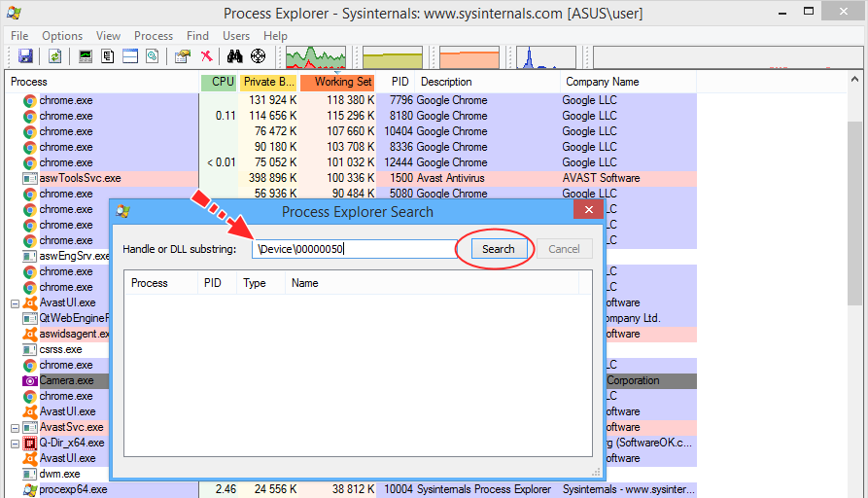868x498 pixels.
Task: Click the search dialog resize grip
Action: coord(596,473)
